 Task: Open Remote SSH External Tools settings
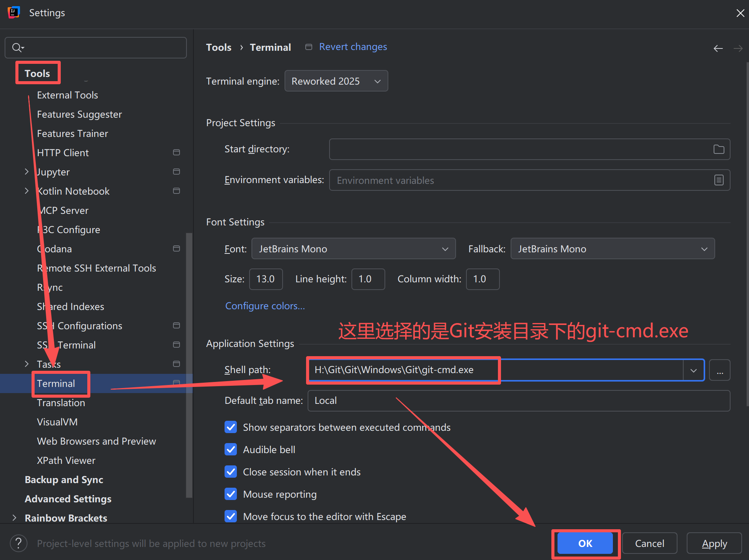click(97, 268)
